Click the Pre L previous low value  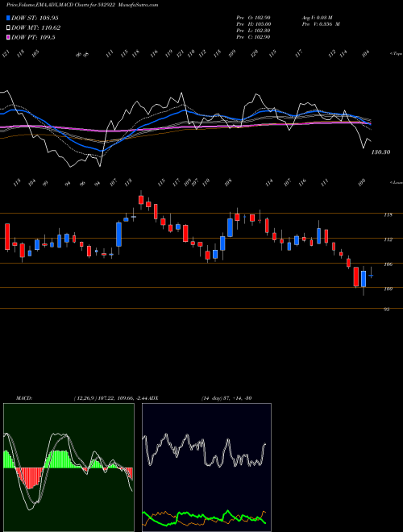(x=253, y=31)
